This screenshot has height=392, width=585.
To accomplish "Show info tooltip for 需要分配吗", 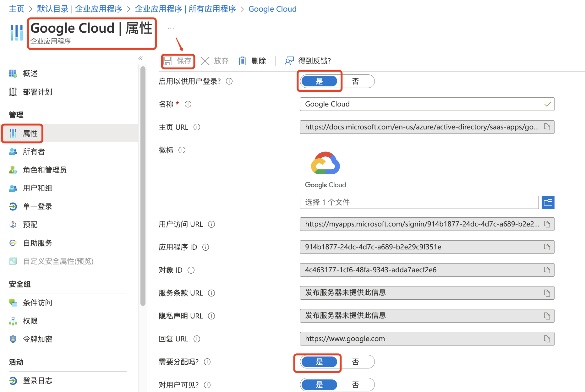I will (x=207, y=362).
